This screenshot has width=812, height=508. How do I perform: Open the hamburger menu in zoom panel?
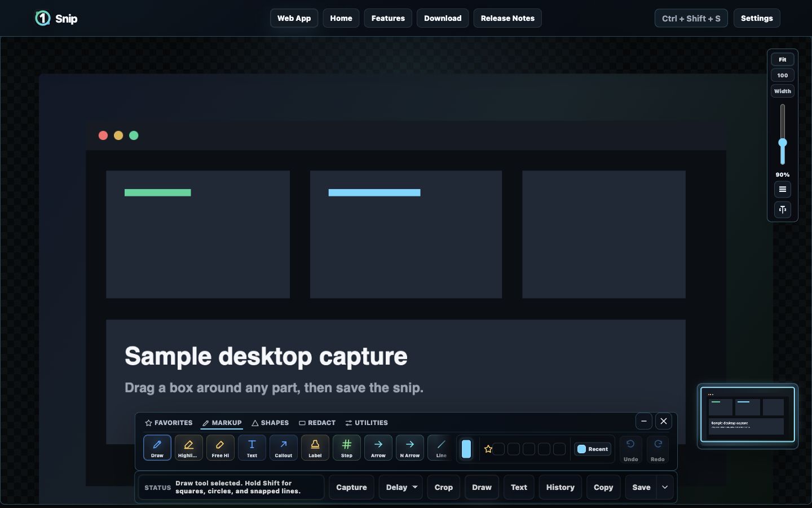click(x=783, y=189)
